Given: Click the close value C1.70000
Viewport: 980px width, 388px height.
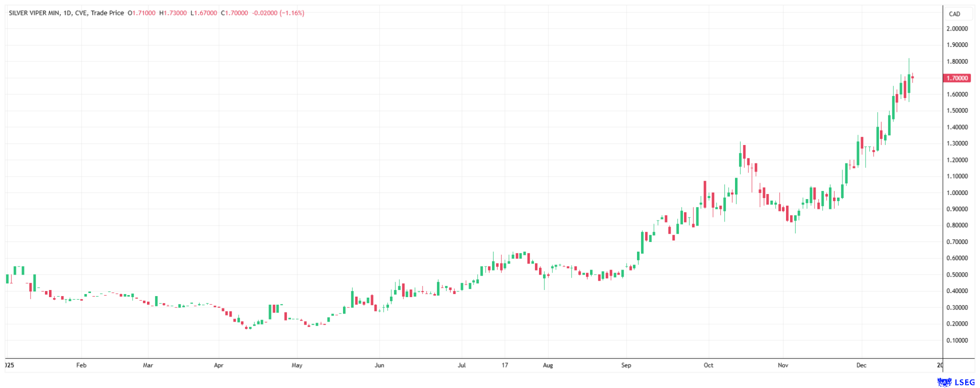Looking at the screenshot, I should click(x=234, y=13).
